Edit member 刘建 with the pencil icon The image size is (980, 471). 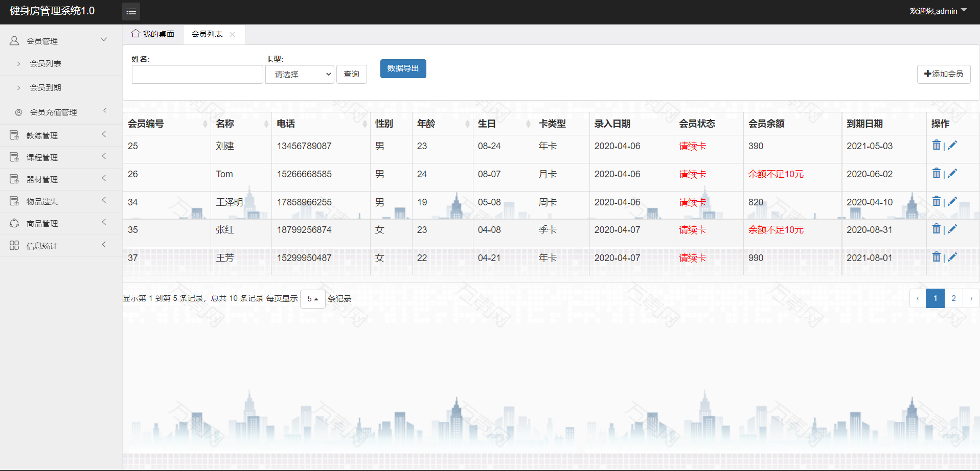[952, 146]
